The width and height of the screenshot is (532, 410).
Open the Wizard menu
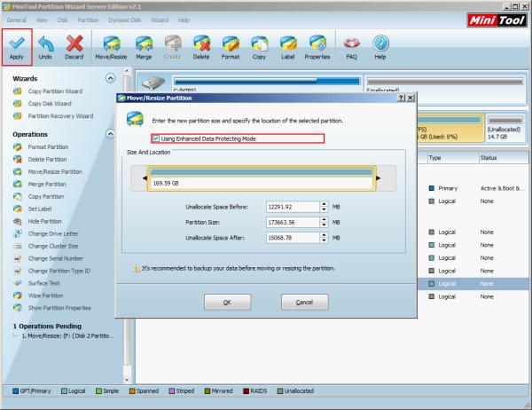point(160,20)
